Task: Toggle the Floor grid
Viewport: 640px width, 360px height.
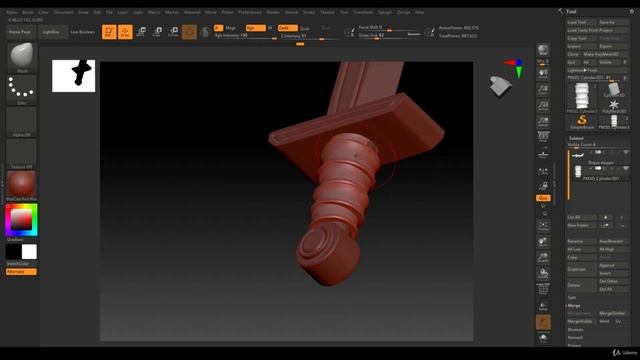Action: coord(543,153)
